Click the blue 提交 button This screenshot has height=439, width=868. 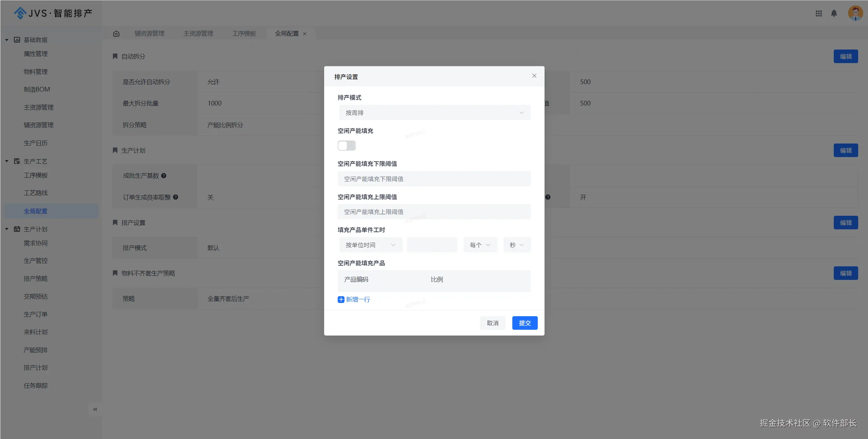click(525, 323)
